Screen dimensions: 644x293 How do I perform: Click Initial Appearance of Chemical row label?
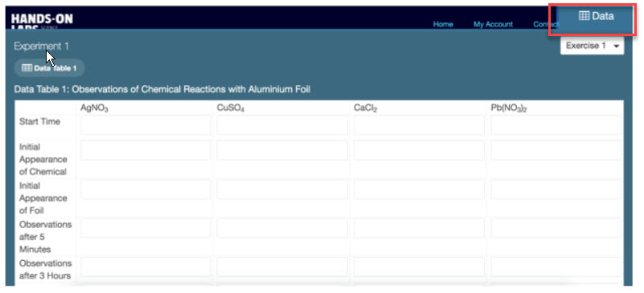pos(43,159)
